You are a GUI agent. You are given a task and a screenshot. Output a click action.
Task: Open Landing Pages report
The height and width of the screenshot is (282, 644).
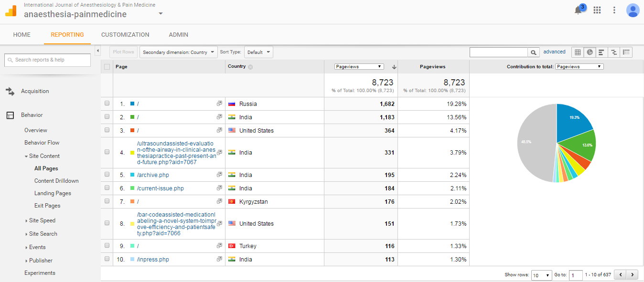(53, 193)
